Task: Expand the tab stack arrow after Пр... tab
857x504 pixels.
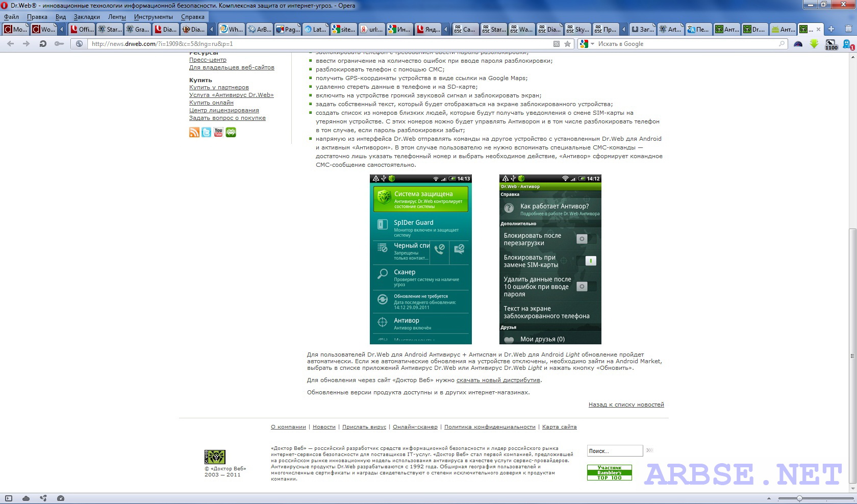Action: click(x=623, y=30)
